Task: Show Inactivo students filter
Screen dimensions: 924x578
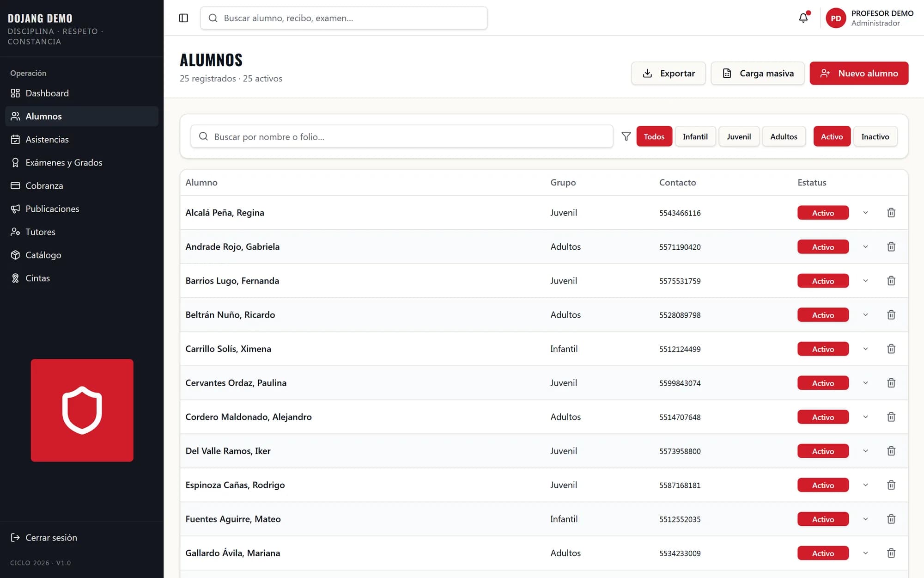Action: tap(875, 136)
